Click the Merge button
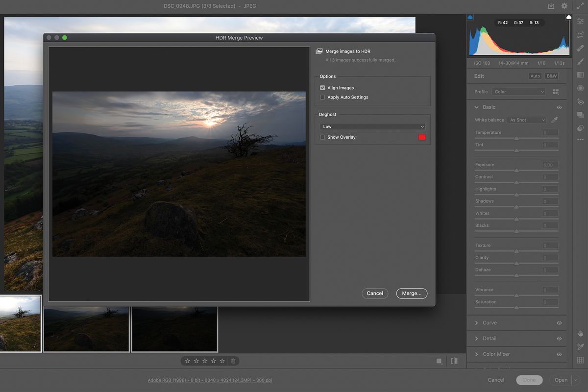Image resolution: width=588 pixels, height=392 pixels. coord(412,293)
